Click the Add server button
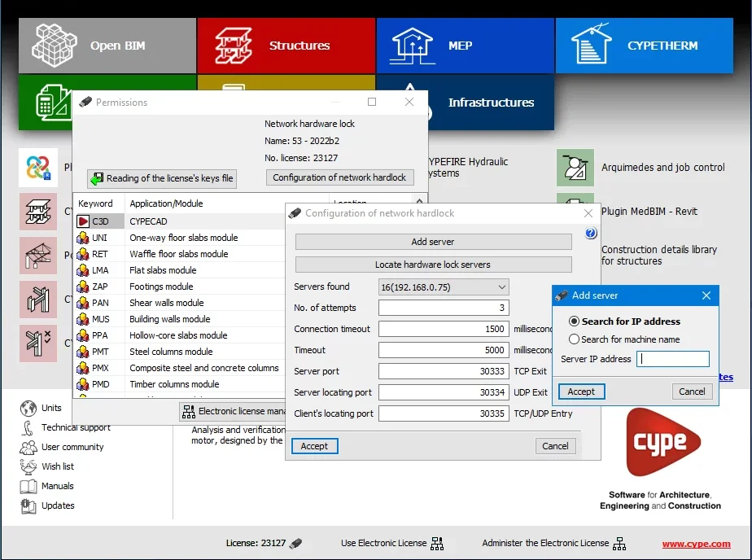The image size is (752, 560). click(x=433, y=242)
